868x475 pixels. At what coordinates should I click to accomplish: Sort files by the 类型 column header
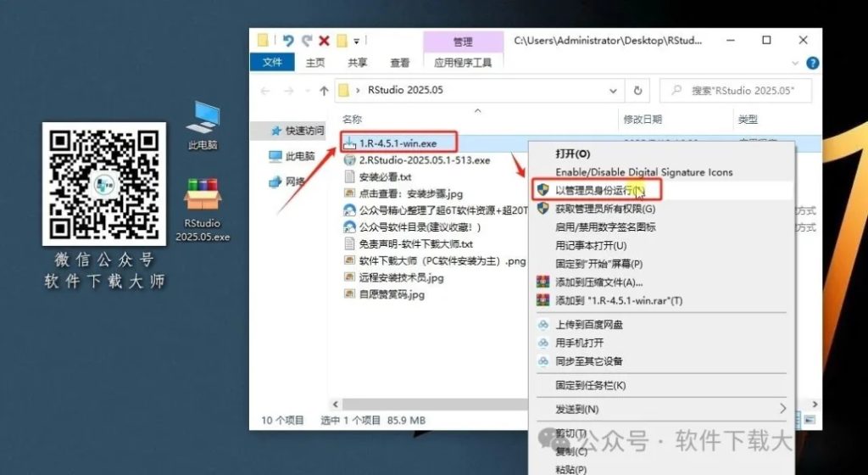[x=748, y=119]
